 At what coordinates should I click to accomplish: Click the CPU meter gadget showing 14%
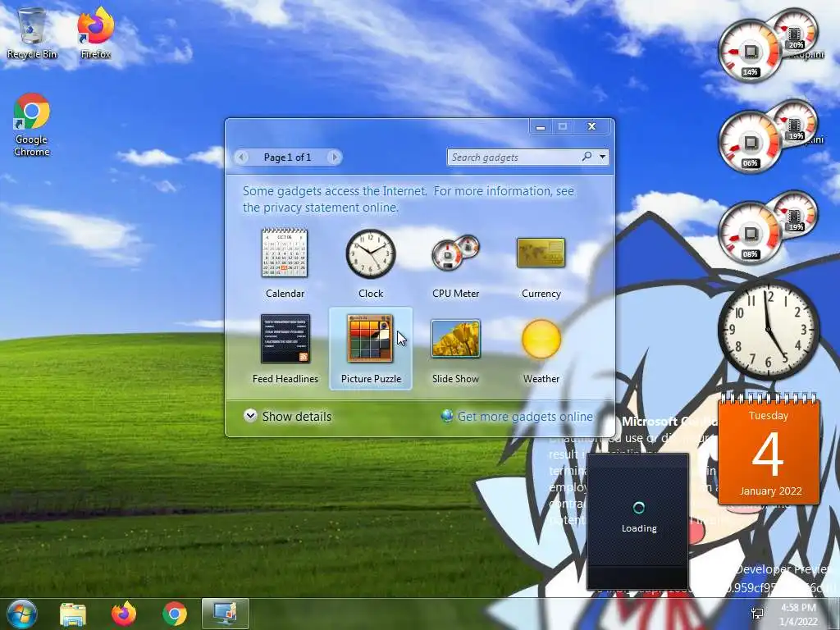click(x=751, y=52)
